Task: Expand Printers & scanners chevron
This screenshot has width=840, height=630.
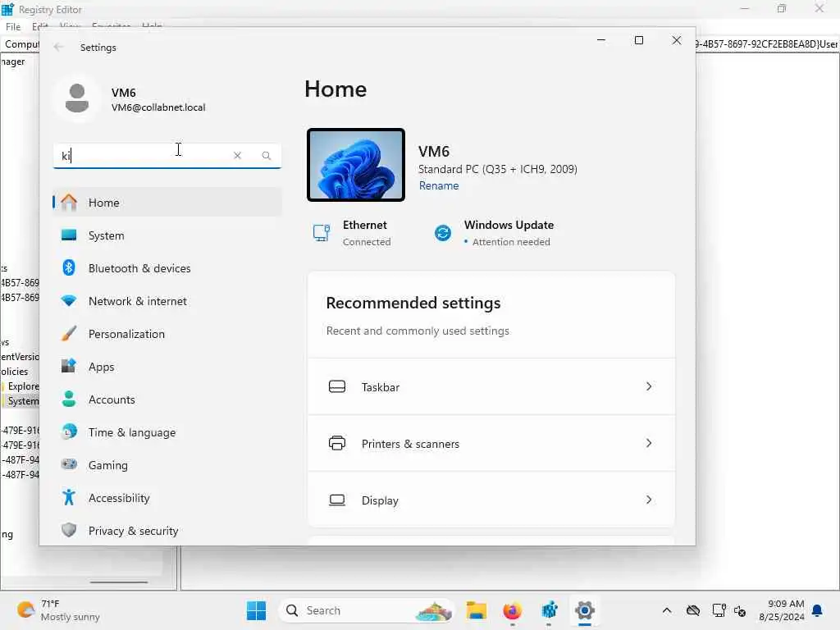Action: click(649, 443)
